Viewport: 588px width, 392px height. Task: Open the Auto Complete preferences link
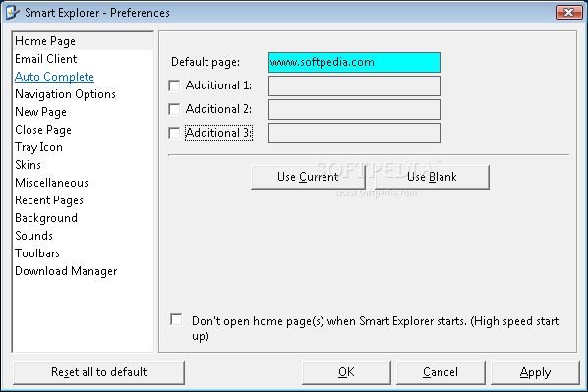tap(54, 77)
